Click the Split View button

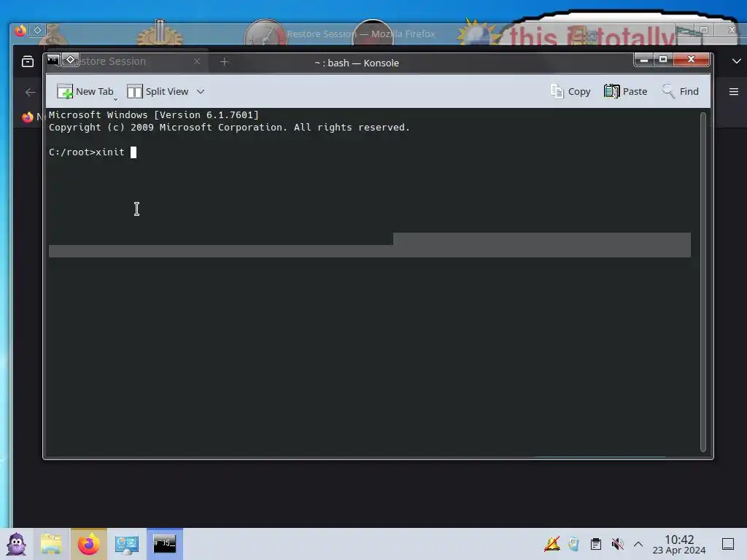158,91
